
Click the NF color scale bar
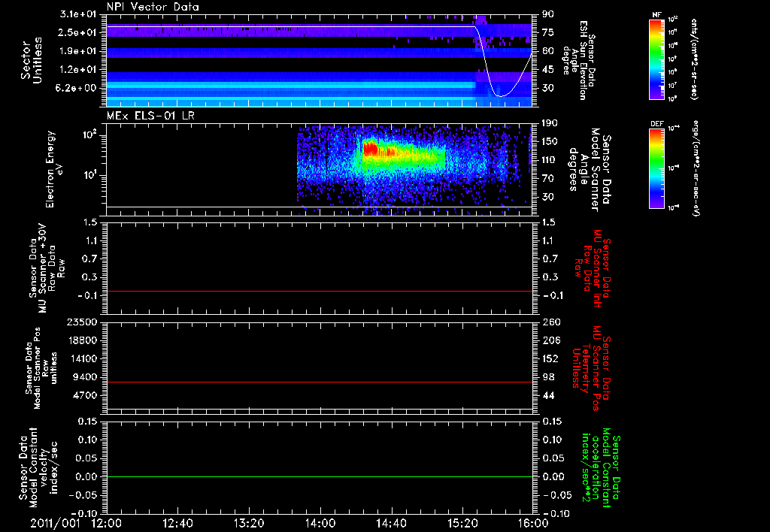(657, 59)
